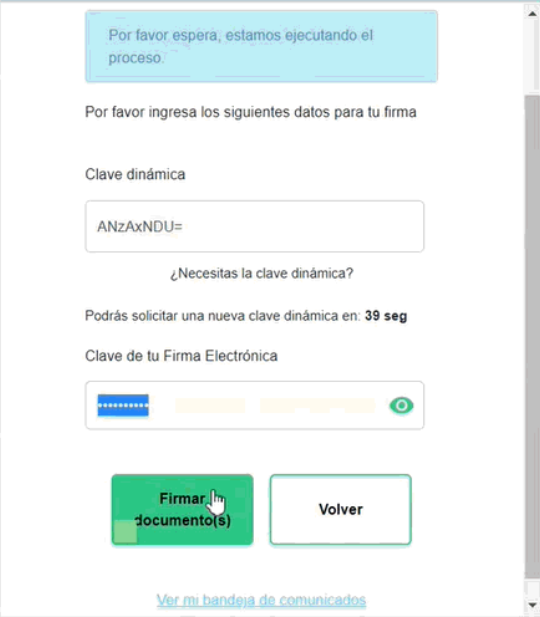Image resolution: width=540 pixels, height=617 pixels.
Task: Go back using the Volver button
Action: [x=341, y=510]
